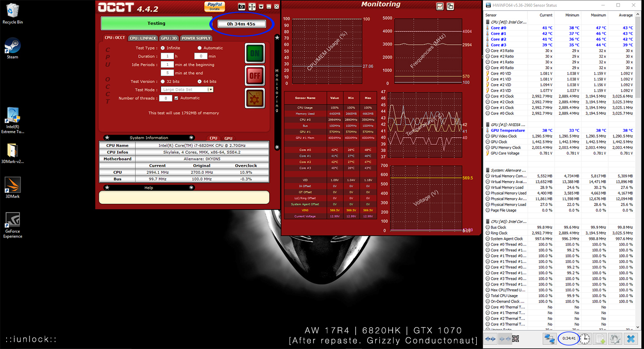Collapse the Help panel arrow

tap(191, 188)
